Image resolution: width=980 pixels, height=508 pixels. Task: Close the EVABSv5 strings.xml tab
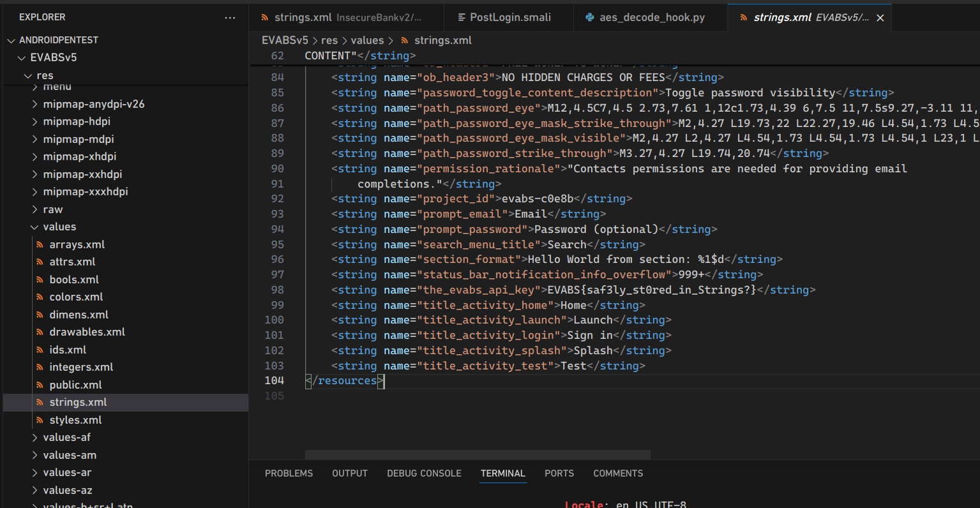880,18
